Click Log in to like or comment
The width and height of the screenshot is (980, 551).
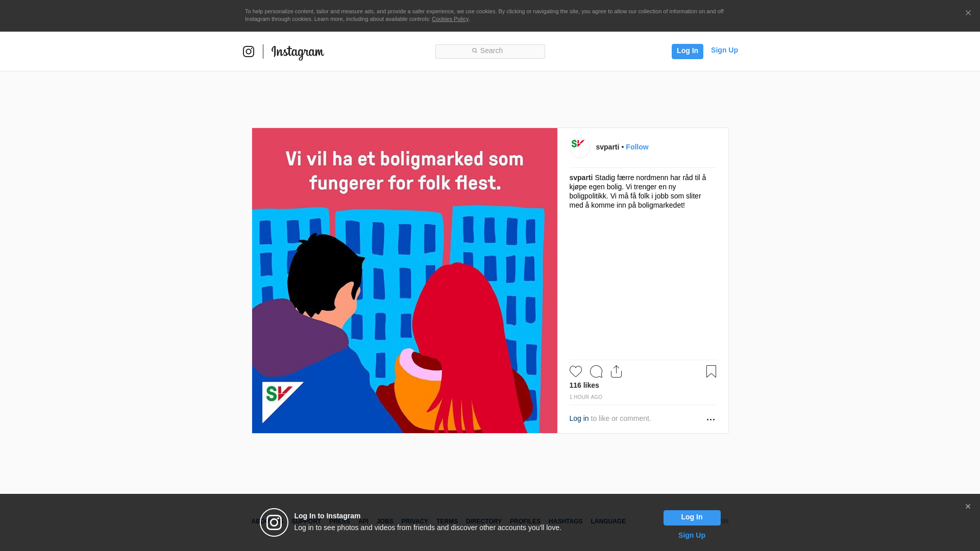[x=579, y=418]
